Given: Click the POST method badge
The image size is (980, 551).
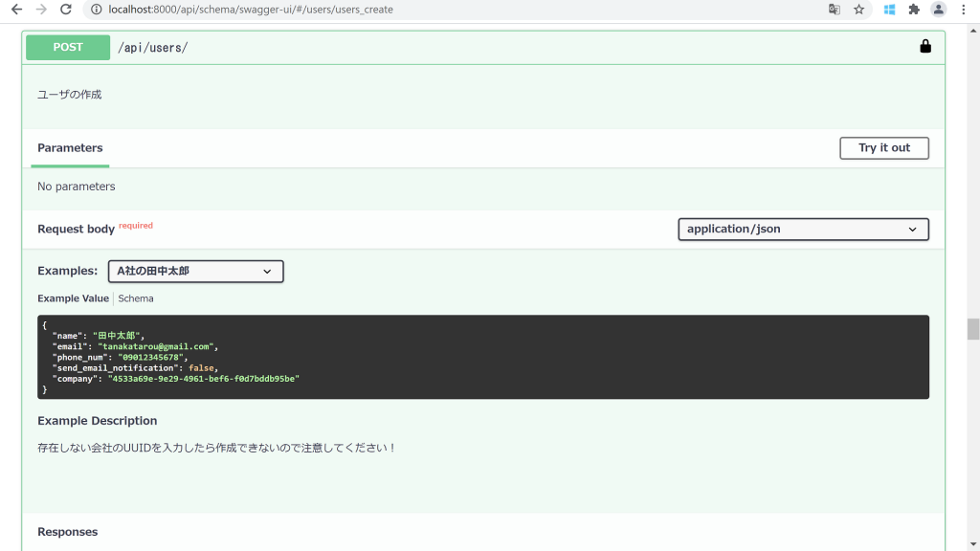Looking at the screenshot, I should (68, 48).
